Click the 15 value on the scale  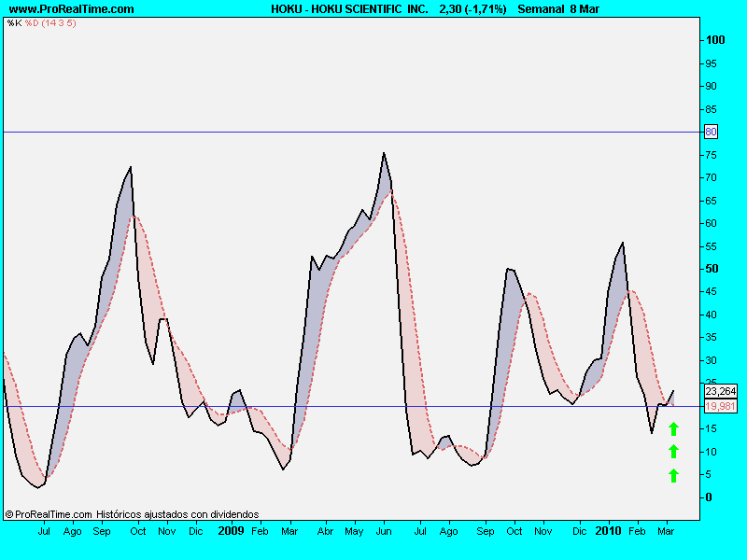tap(711, 428)
